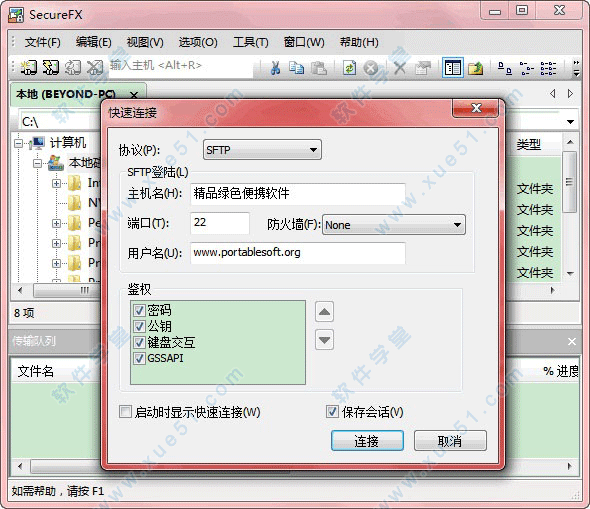590x509 pixels.
Task: Click the Copy icon in toolbar
Action: 297,68
